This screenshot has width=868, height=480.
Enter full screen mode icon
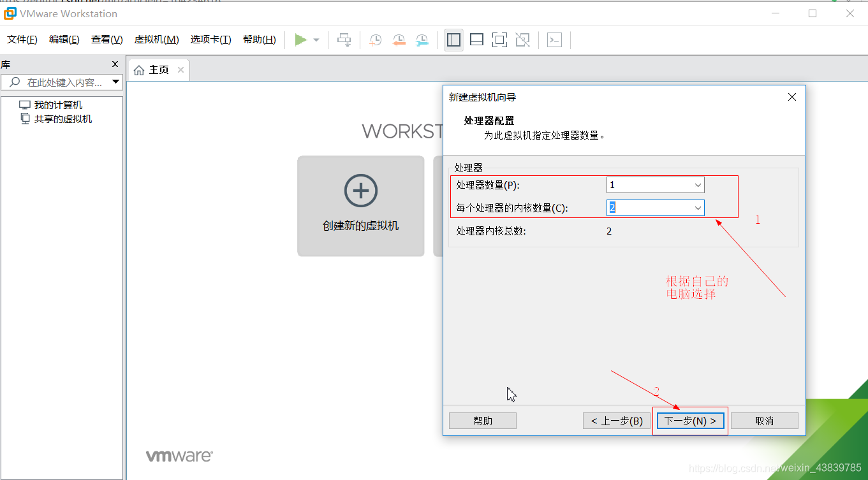tap(499, 40)
